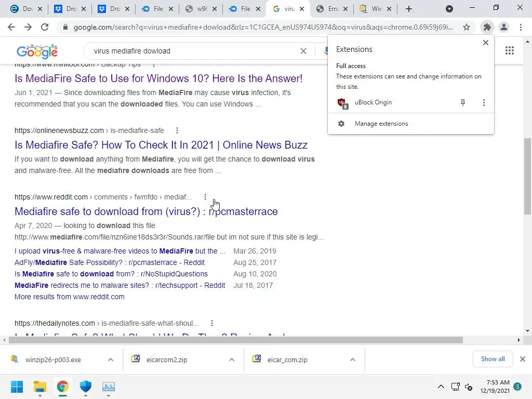The height and width of the screenshot is (399, 532).
Task: Open 'AdFly/Mediafire Safe Possibility?' sublink
Action: 109,262
